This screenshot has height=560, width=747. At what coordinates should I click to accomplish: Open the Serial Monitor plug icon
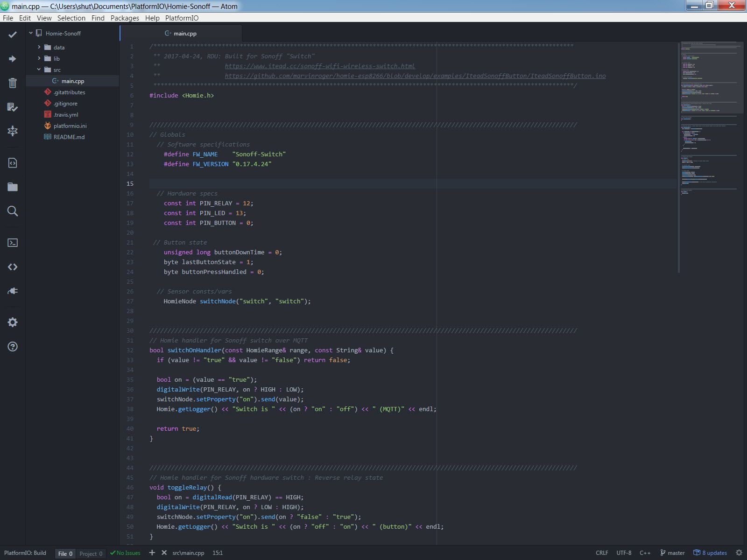coord(13,291)
